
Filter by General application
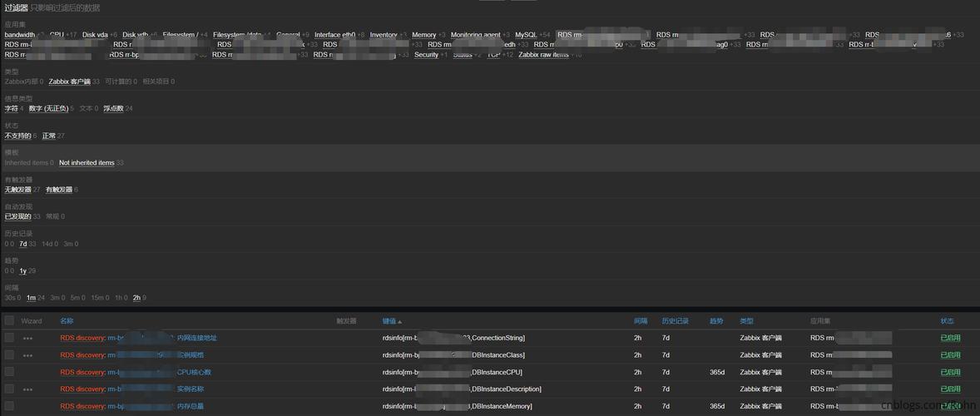pos(288,35)
